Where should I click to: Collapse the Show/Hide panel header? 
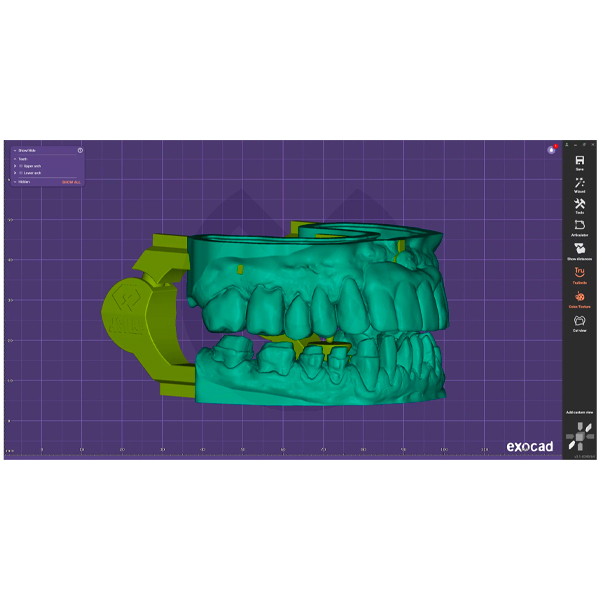14,150
